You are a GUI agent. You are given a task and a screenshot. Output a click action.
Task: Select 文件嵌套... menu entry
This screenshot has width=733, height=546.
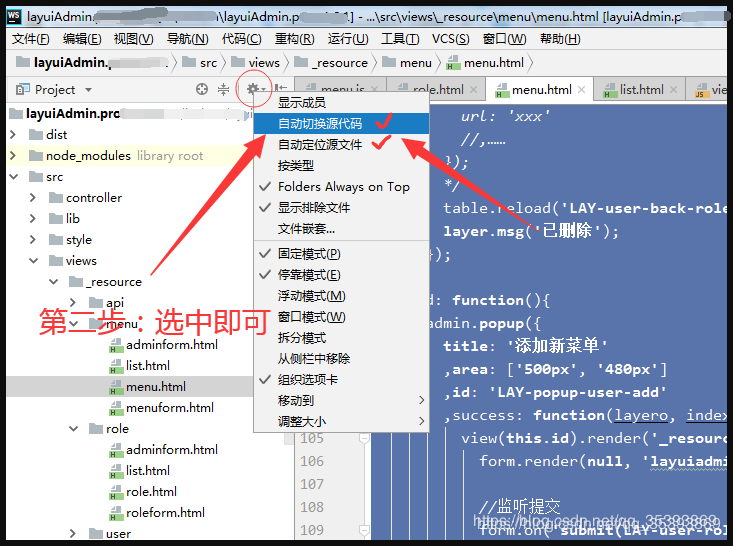tap(341, 229)
